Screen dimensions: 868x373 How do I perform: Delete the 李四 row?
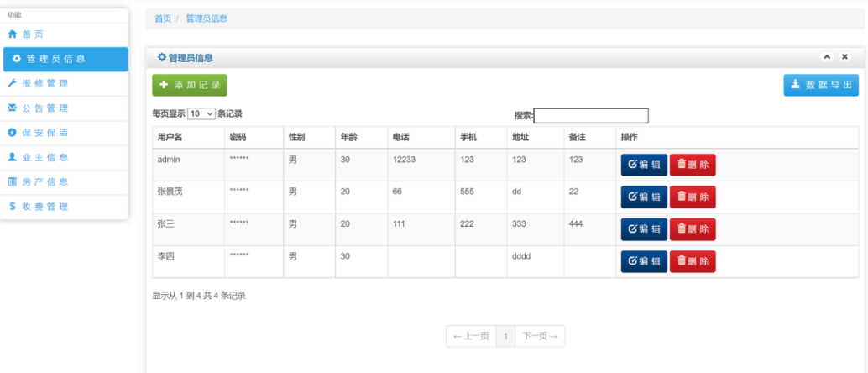[693, 262]
